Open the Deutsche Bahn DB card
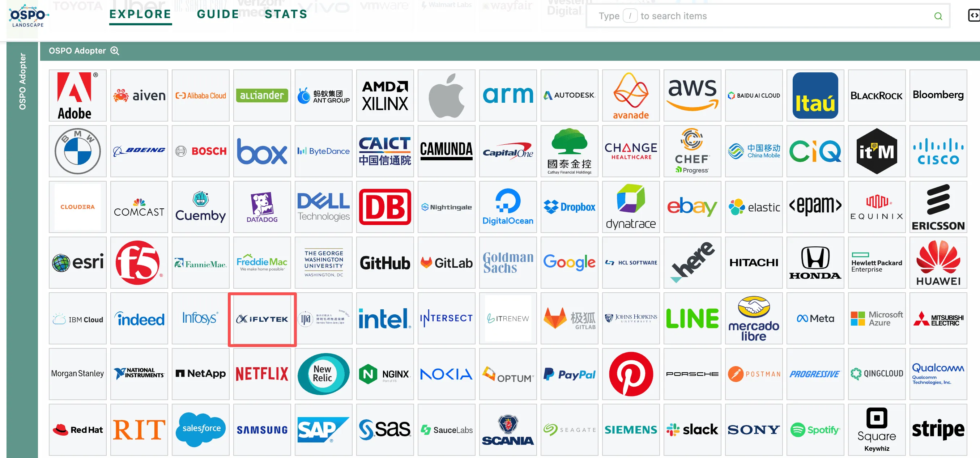 385,207
